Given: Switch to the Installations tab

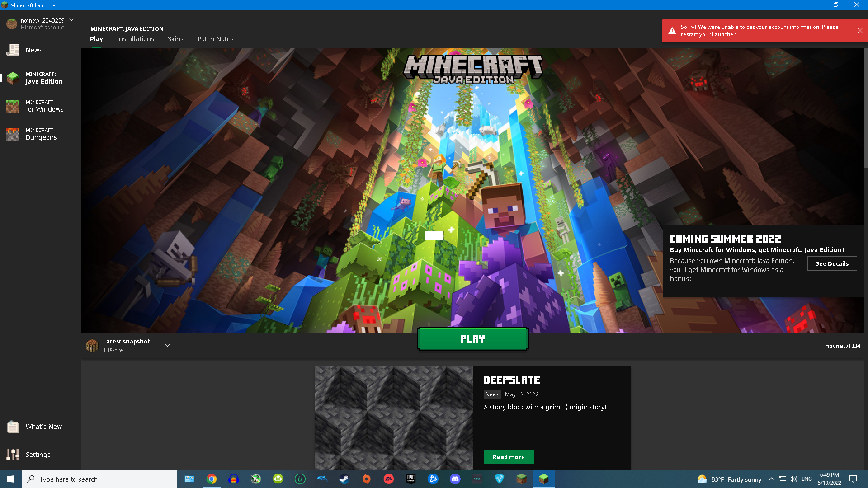Looking at the screenshot, I should (x=135, y=39).
